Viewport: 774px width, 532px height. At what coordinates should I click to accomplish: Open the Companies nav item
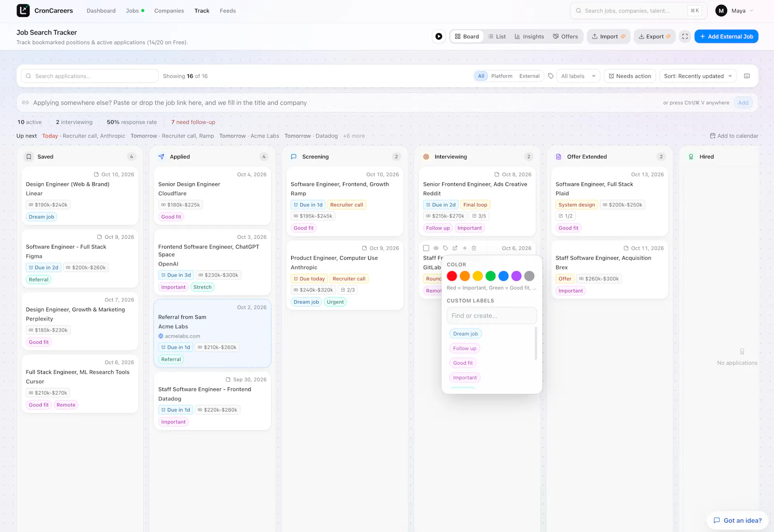click(x=169, y=11)
